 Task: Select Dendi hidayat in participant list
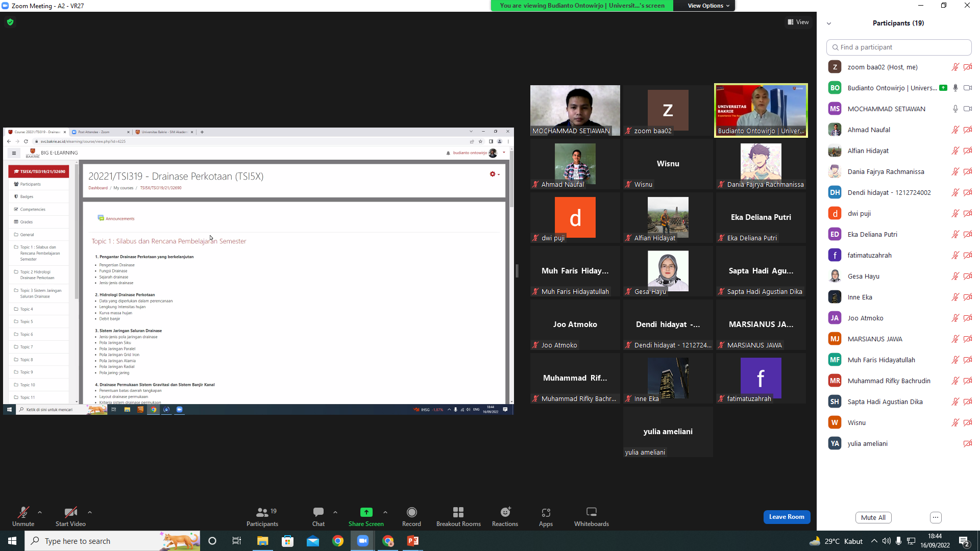point(899,192)
